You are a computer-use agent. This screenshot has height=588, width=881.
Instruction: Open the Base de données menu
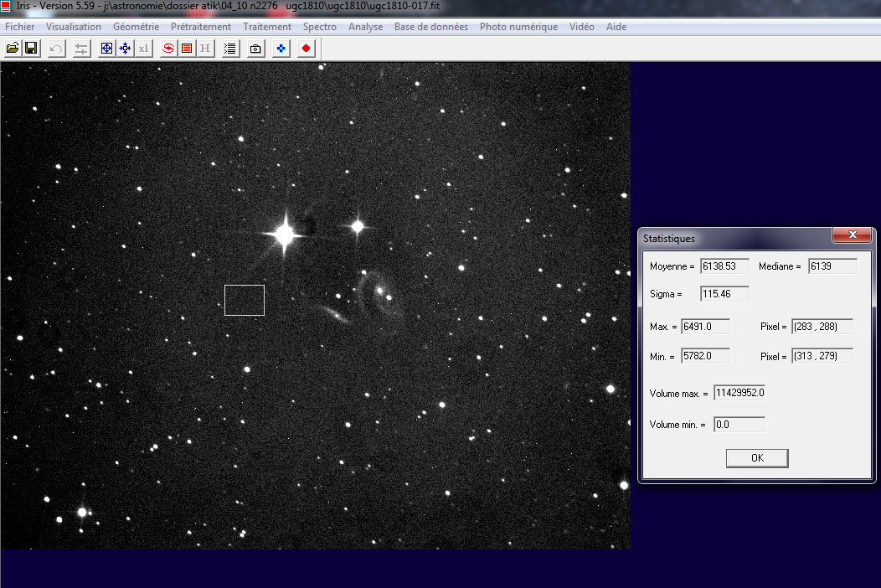click(431, 27)
